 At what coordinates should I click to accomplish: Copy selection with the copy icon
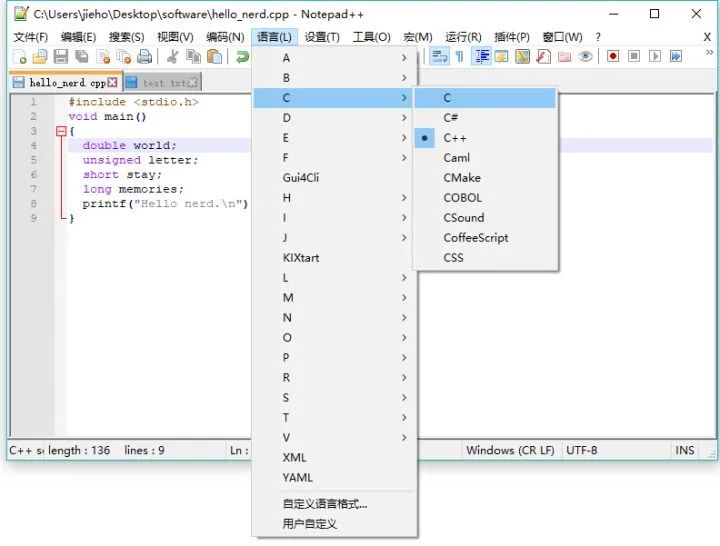click(193, 56)
